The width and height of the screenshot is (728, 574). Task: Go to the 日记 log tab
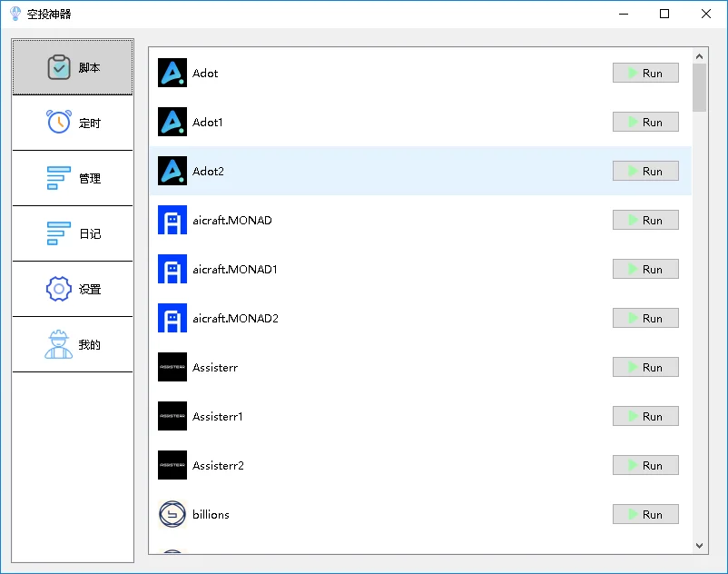[x=73, y=233]
